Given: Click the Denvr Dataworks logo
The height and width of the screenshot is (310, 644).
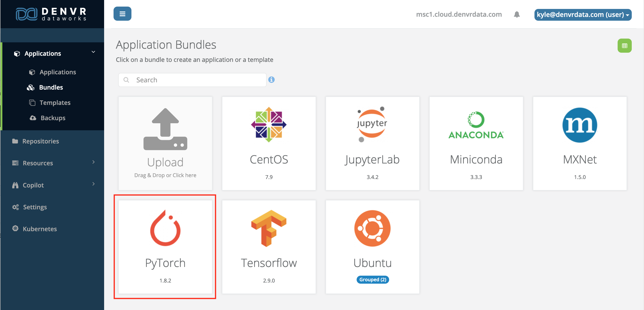Looking at the screenshot, I should 51,14.
